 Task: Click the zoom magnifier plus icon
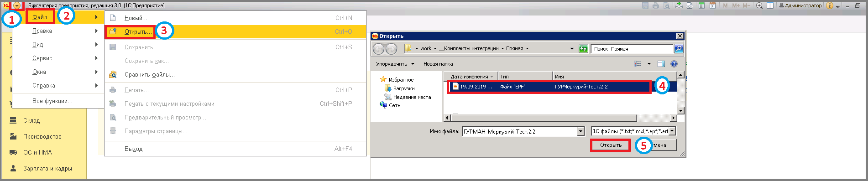click(759, 5)
